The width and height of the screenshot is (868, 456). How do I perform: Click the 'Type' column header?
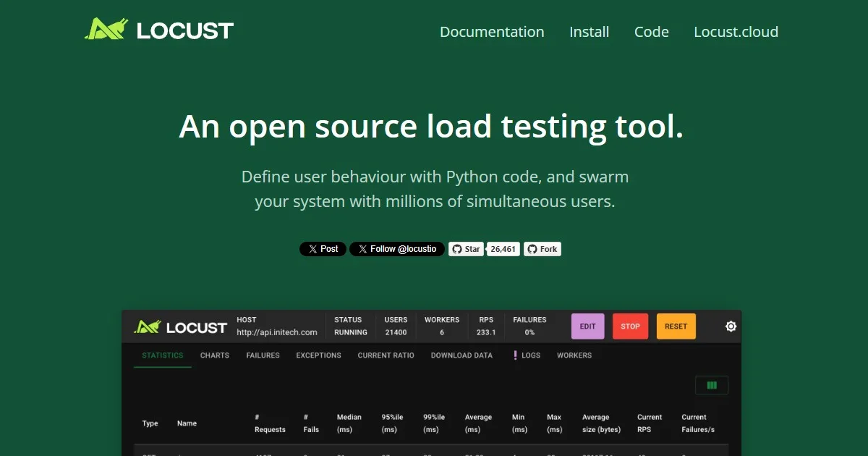(x=150, y=423)
